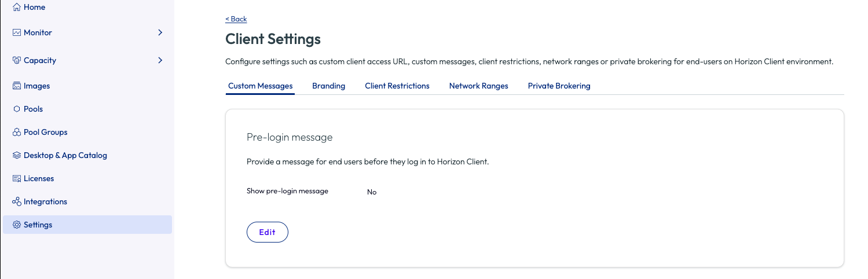Click the Back link
868x279 pixels.
point(236,19)
